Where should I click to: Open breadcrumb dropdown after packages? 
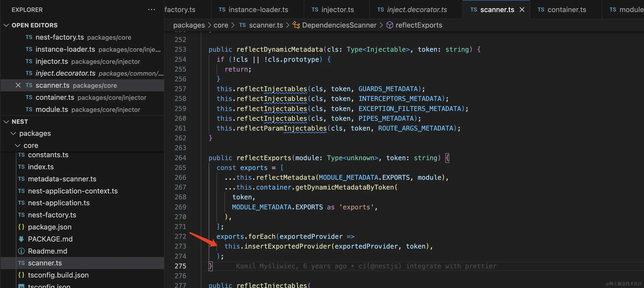209,25
